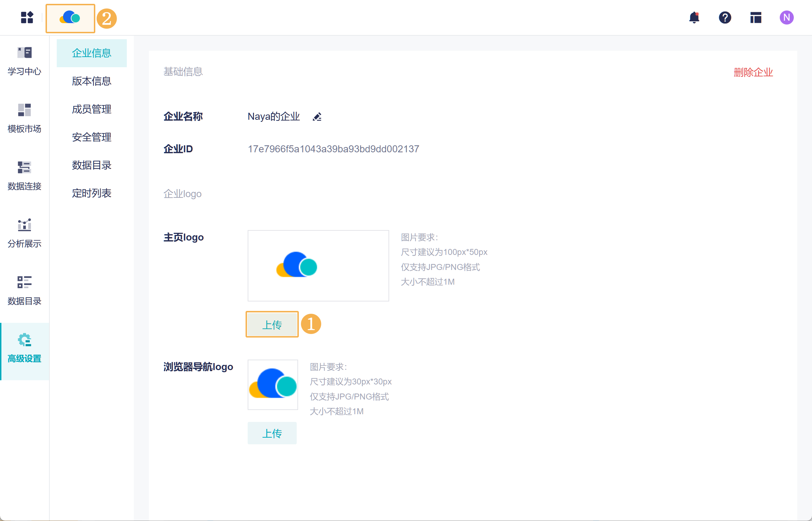Open 成员管理 menu item

[91, 109]
